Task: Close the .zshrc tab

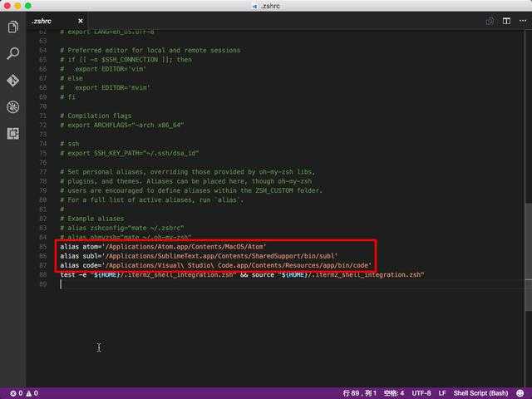Action: coord(81,21)
